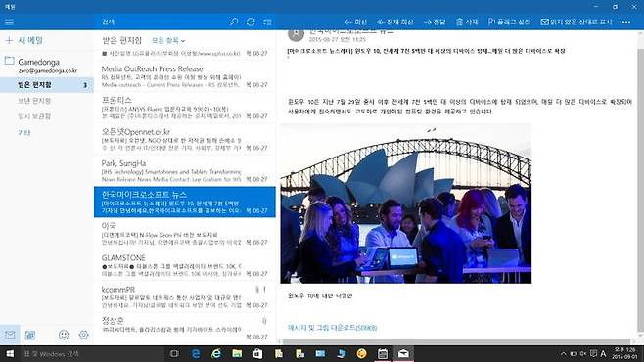
Task: Switch to Mail view icon at bottom
Action: (10, 335)
